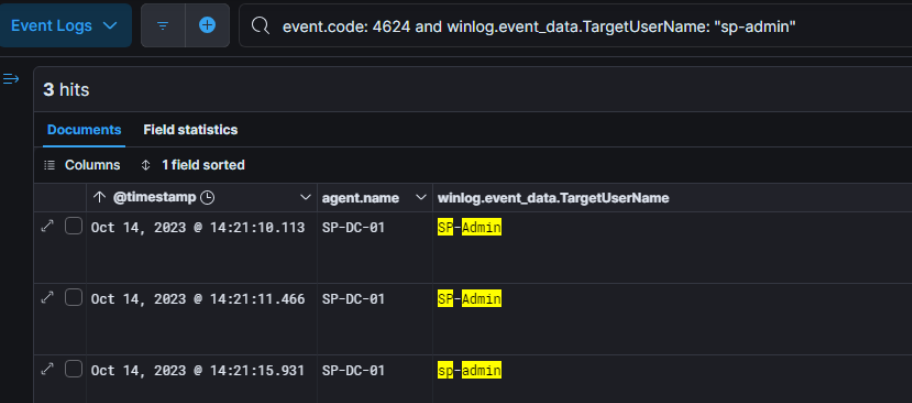Click timestamp Oct 14, 2023 @ 14:21:15.931

pyautogui.click(x=198, y=370)
